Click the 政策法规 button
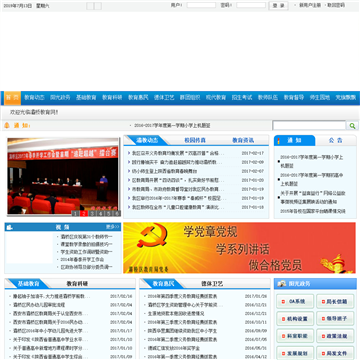 click(335, 336)
